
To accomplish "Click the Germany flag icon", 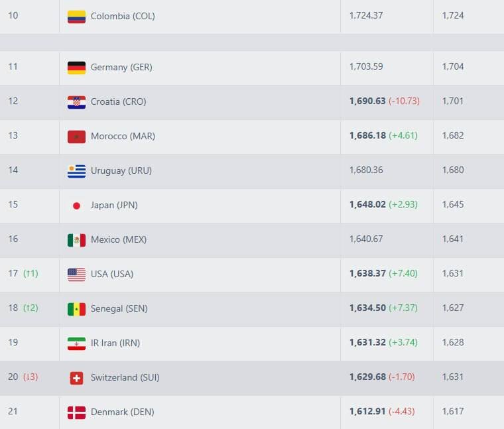I will pos(76,68).
